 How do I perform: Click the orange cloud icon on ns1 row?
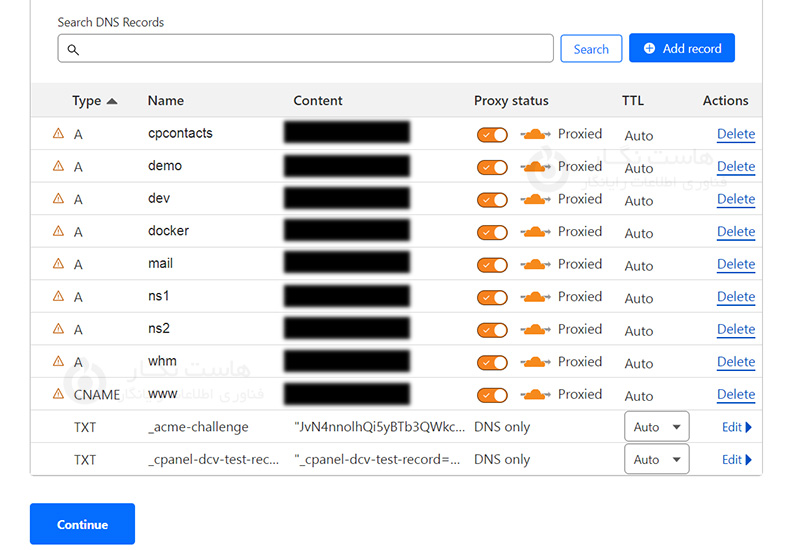coord(535,297)
